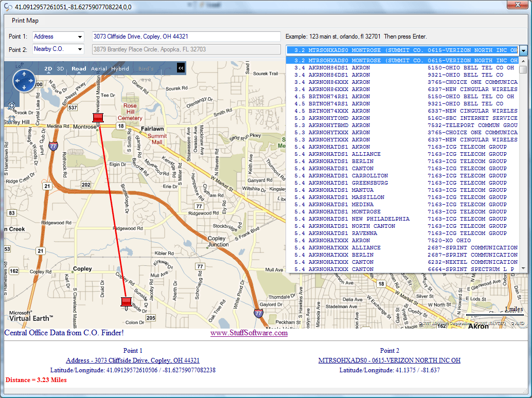Select BRTNOH74RS1 5150-OHIO BELL row
This screenshot has width=532, height=398.
403,97
